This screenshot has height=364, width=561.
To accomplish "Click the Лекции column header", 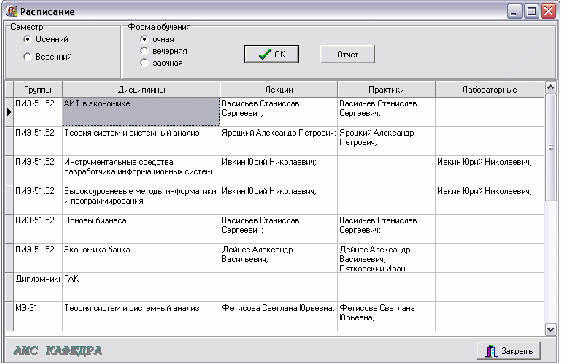I will pyautogui.click(x=279, y=89).
